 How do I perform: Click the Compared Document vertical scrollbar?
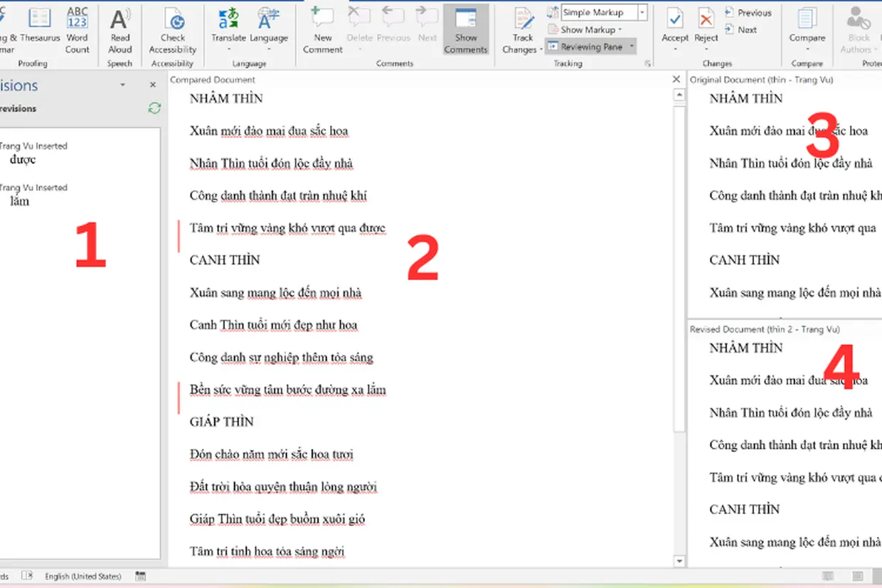pos(680,327)
